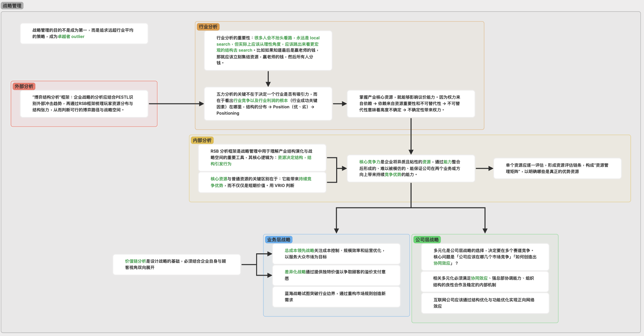644x336 pixels.
Task: Click the 公司层战略 group label
Action: click(x=427, y=240)
